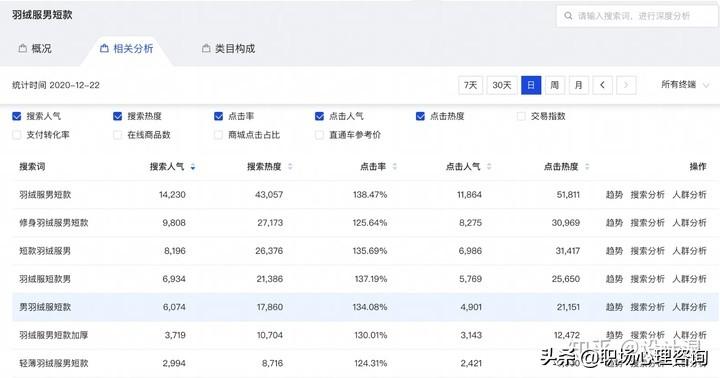The width and height of the screenshot is (720, 378).
Task: Go to previous date with left arrow
Action: [x=602, y=85]
